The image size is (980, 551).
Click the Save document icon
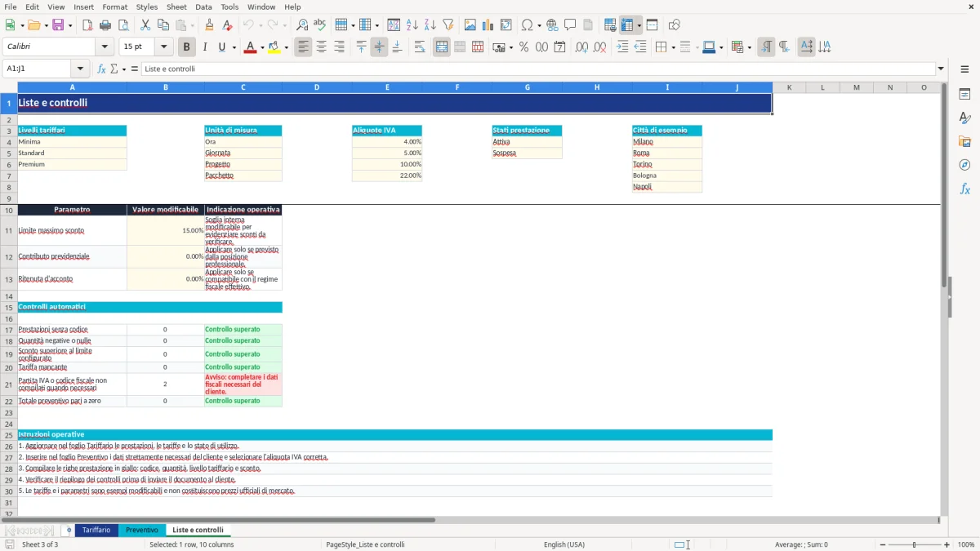point(58,25)
